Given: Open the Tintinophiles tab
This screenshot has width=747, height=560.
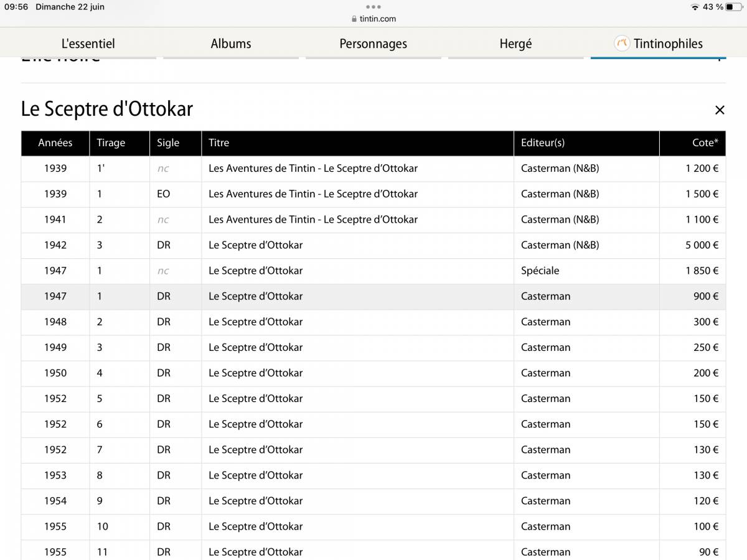Looking at the screenshot, I should click(x=667, y=44).
